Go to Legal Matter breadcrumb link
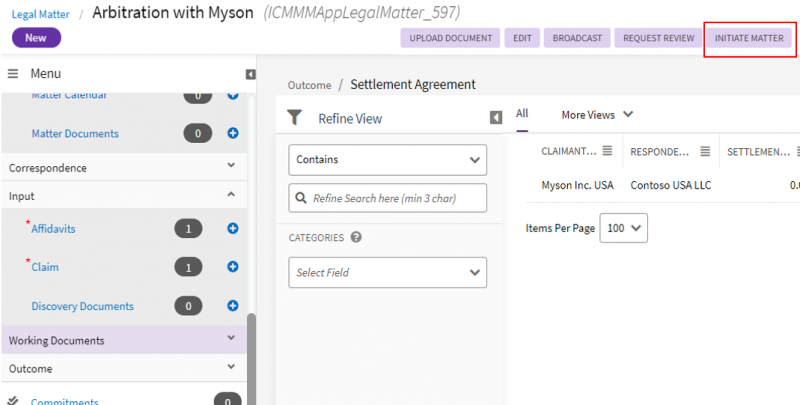This screenshot has height=405, width=800. (41, 14)
